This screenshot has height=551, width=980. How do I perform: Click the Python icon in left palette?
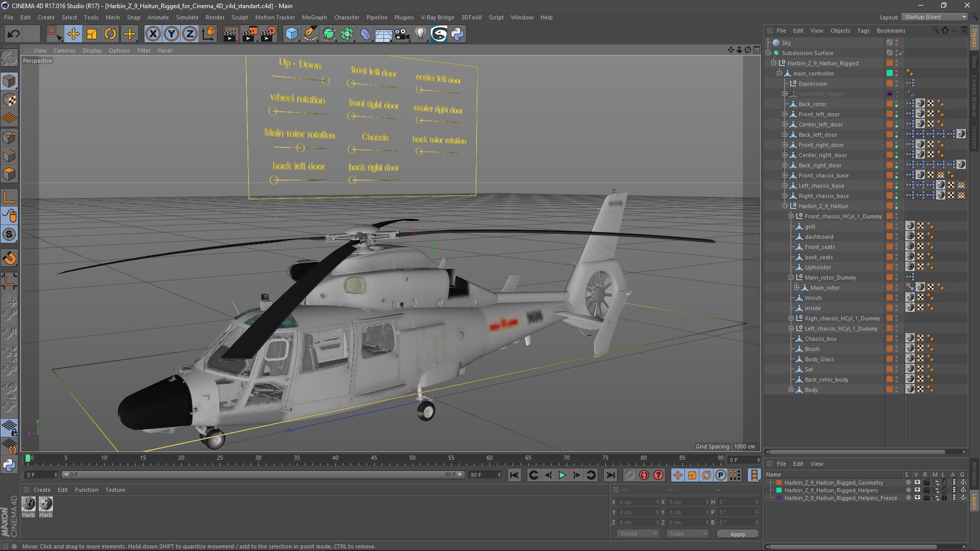(x=9, y=465)
